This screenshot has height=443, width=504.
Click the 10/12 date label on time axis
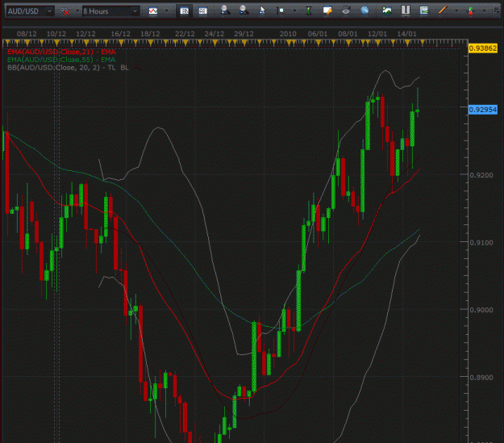(56, 34)
